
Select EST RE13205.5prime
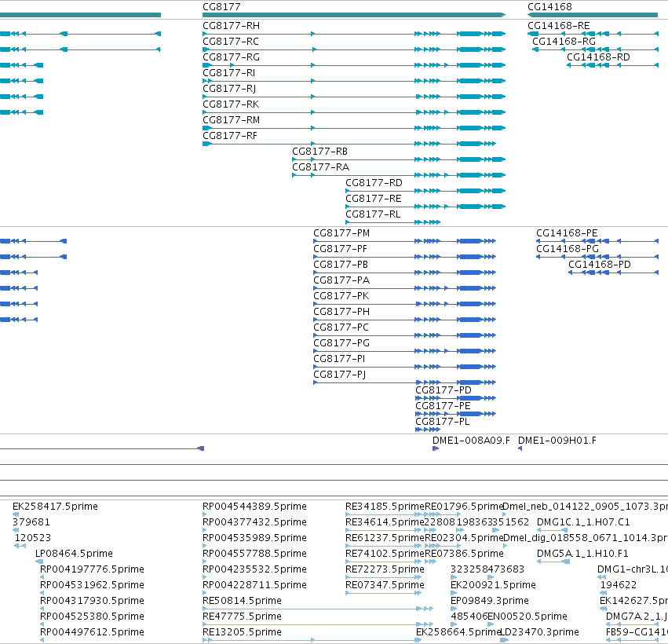pyautogui.click(x=242, y=632)
